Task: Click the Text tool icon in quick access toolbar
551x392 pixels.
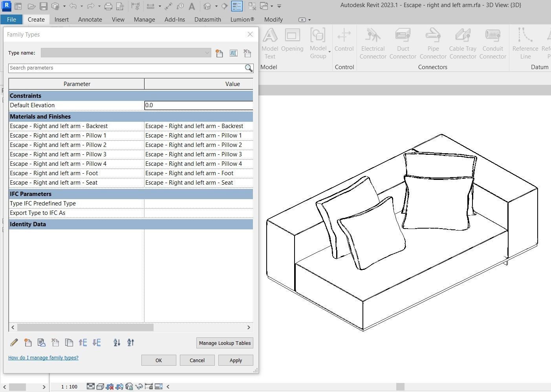Action: (x=192, y=6)
